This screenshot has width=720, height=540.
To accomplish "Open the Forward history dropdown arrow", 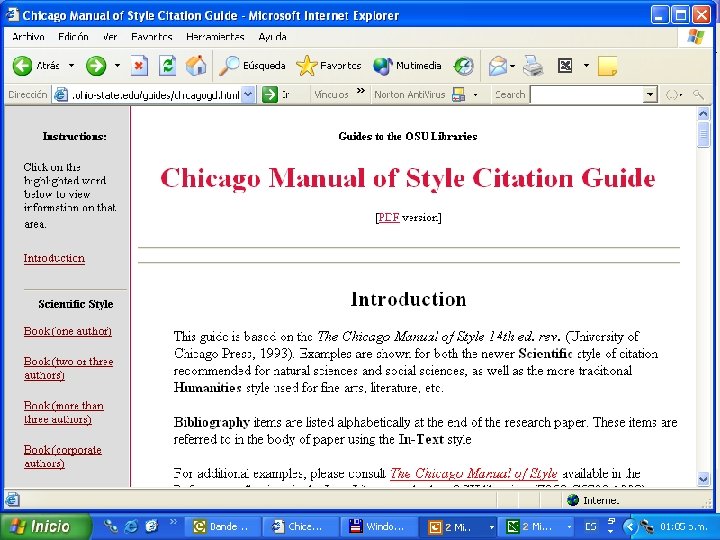I will (117, 66).
